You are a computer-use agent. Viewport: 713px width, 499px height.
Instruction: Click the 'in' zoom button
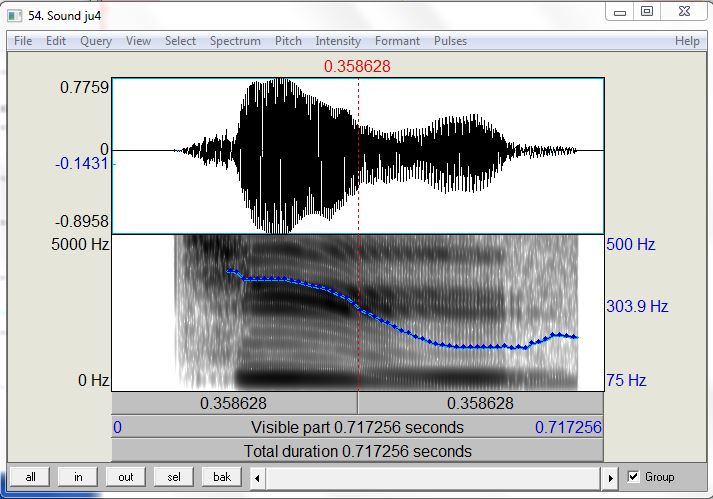click(78, 477)
